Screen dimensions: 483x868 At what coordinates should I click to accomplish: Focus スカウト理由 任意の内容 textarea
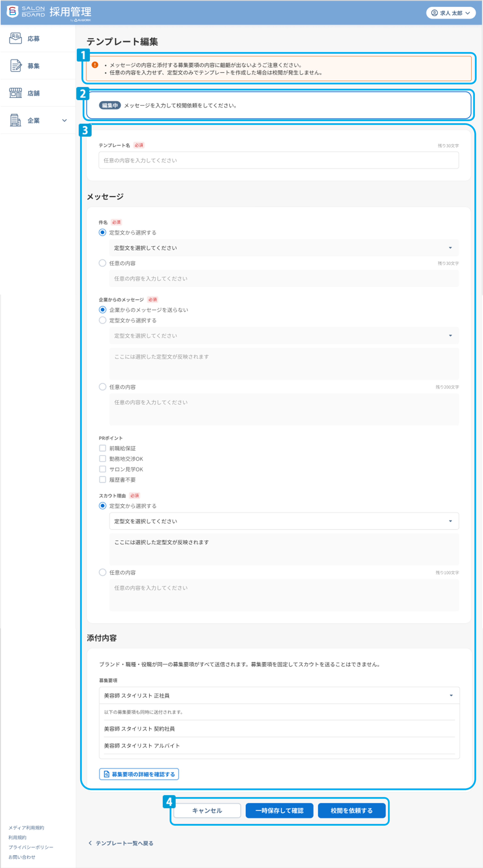tap(284, 595)
